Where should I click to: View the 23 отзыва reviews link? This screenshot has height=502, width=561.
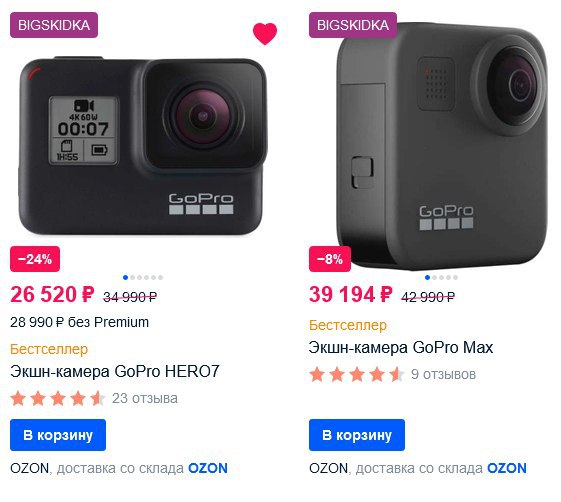[x=145, y=398]
